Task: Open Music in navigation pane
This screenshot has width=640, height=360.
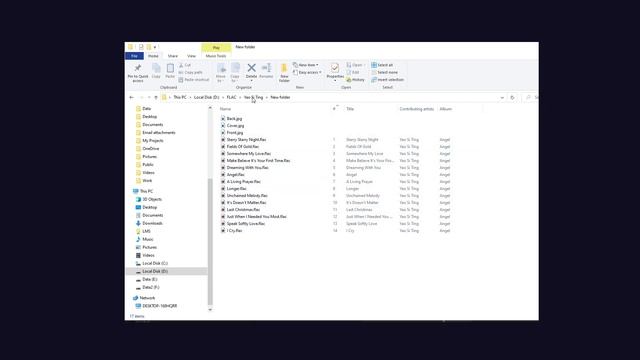Action: tap(144, 239)
